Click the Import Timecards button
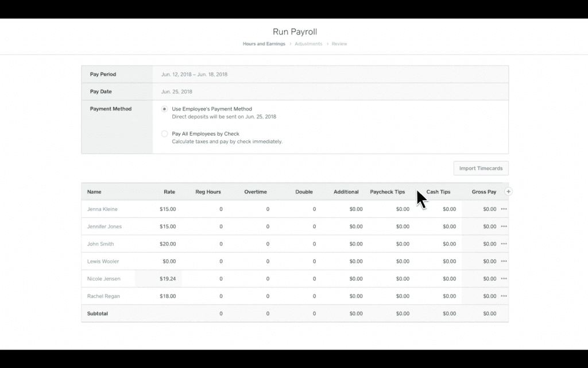Viewport: 588px width, 368px height. coord(481,168)
